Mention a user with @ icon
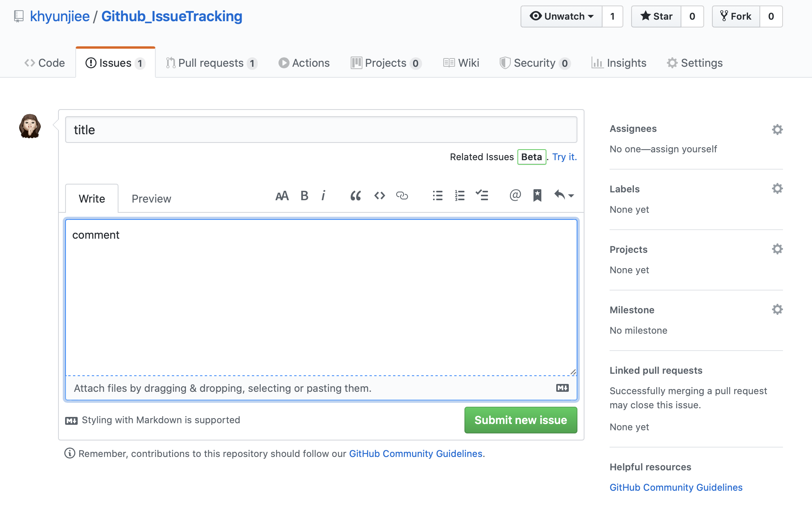 coord(515,195)
